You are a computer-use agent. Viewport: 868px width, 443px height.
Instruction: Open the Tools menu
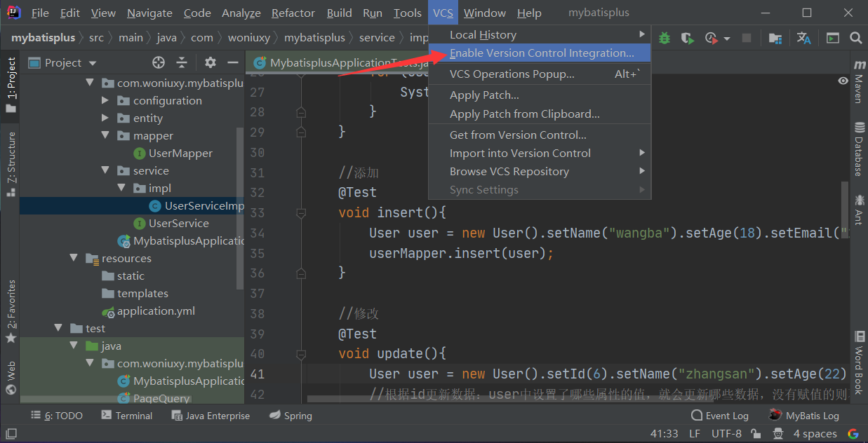click(407, 13)
